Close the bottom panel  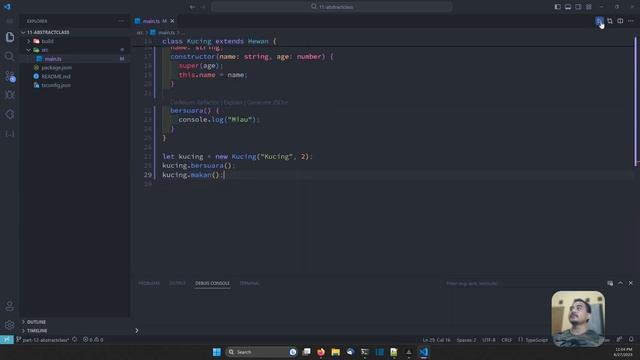631,283
